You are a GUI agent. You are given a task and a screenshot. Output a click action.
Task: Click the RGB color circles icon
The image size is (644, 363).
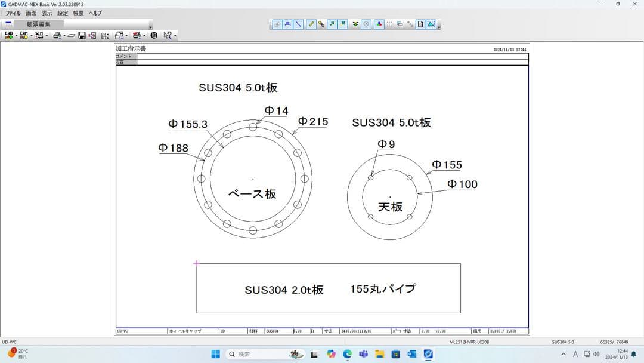379,24
